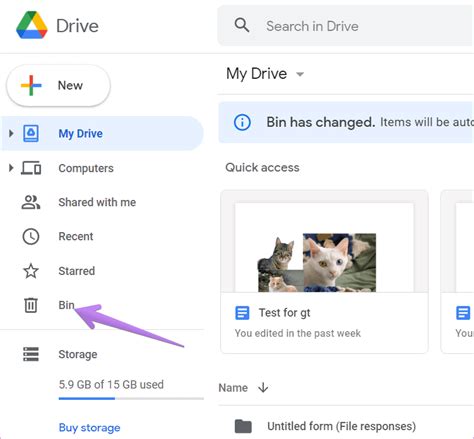Image resolution: width=474 pixels, height=439 pixels.
Task: Click the Docs icon beside Test for gt
Action: point(242,313)
